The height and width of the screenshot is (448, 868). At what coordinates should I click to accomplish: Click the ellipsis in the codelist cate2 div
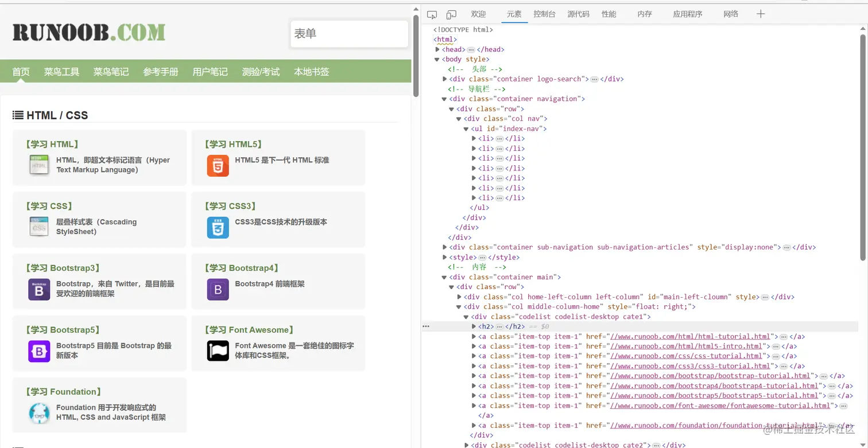(657, 445)
